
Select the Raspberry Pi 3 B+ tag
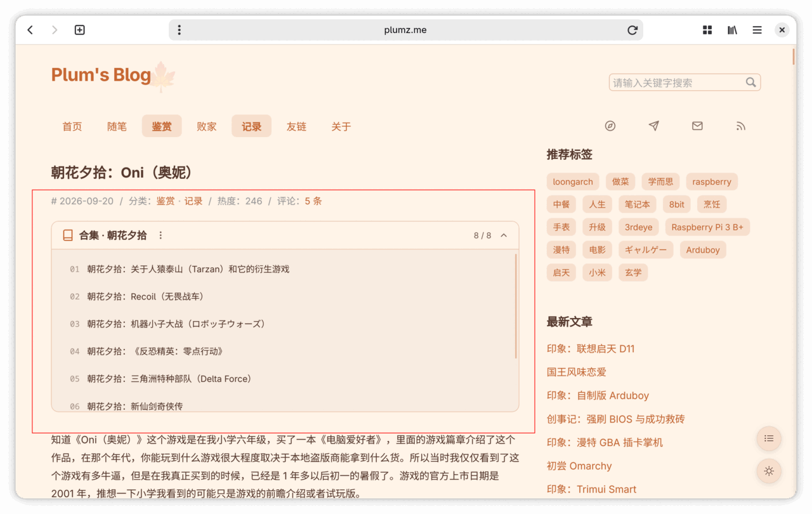(x=707, y=227)
